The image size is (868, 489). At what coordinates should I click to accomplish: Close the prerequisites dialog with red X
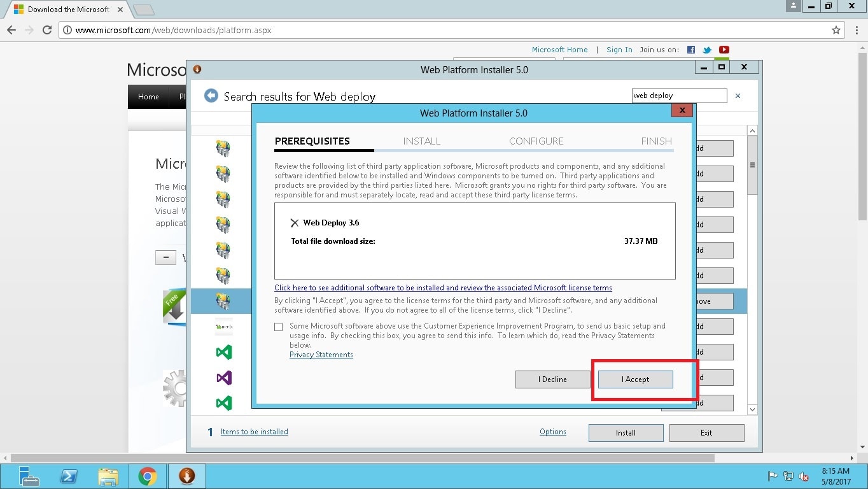682,111
